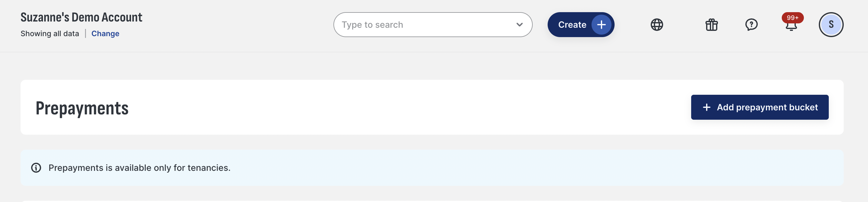This screenshot has width=868, height=202.
Task: Expand the search box dropdown chevron
Action: click(x=519, y=25)
